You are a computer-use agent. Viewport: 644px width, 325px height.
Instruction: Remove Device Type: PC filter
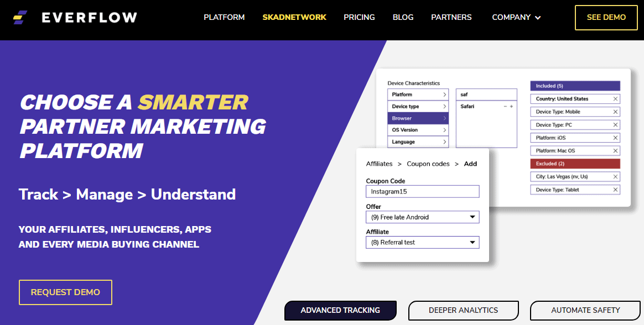615,125
